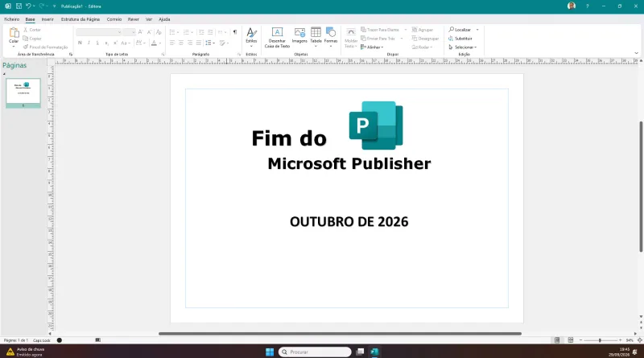Increase the paragraph indent level
This screenshot has height=358, width=644.
[x=210, y=32]
